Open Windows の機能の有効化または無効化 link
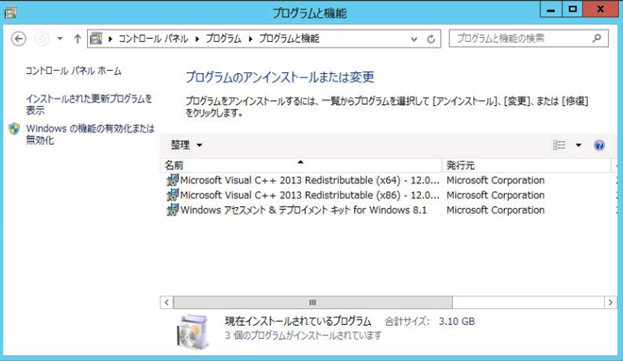 (90, 134)
